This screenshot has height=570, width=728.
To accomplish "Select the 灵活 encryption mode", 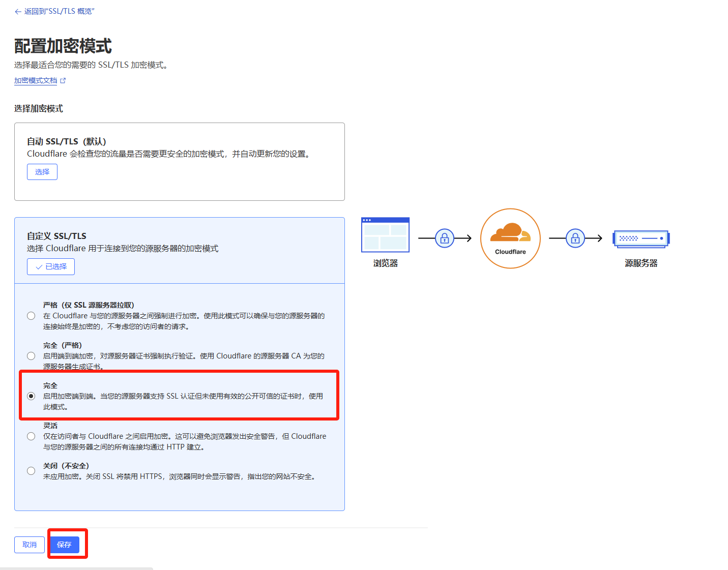I will click(31, 436).
